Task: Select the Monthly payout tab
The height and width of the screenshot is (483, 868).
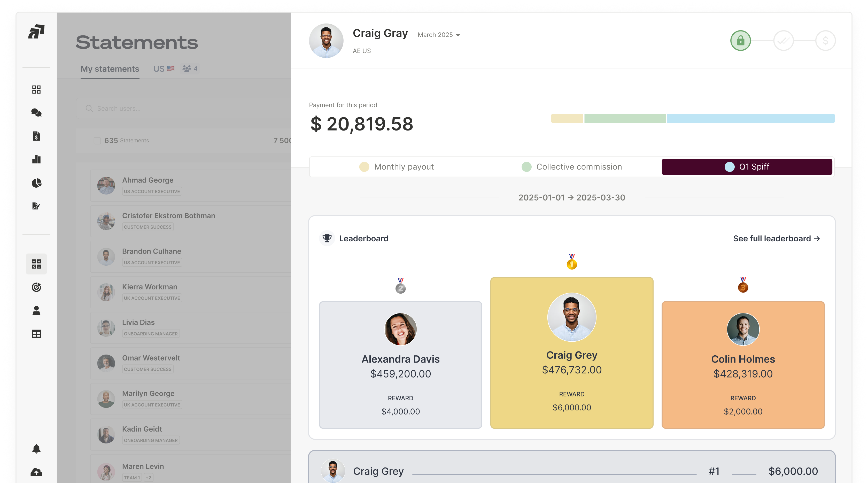Action: tap(397, 167)
